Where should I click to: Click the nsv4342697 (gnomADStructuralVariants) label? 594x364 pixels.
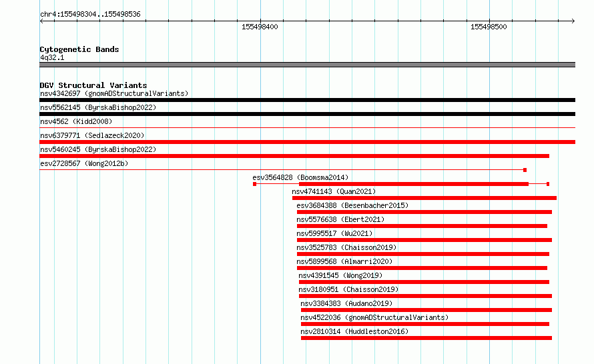pyautogui.click(x=114, y=93)
